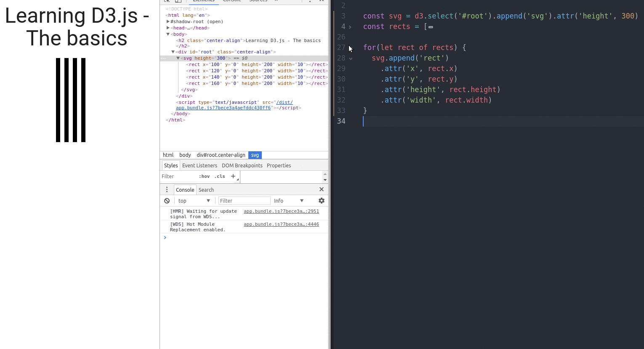Screen dimensions: 644x349
Task: Click the Styles pane scroll-up arrow
Action: click(325, 174)
